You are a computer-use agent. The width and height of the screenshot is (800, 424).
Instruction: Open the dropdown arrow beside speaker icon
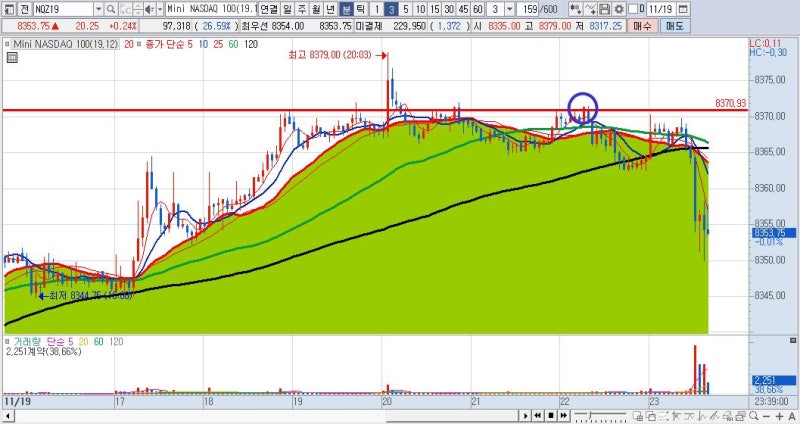pos(160,9)
